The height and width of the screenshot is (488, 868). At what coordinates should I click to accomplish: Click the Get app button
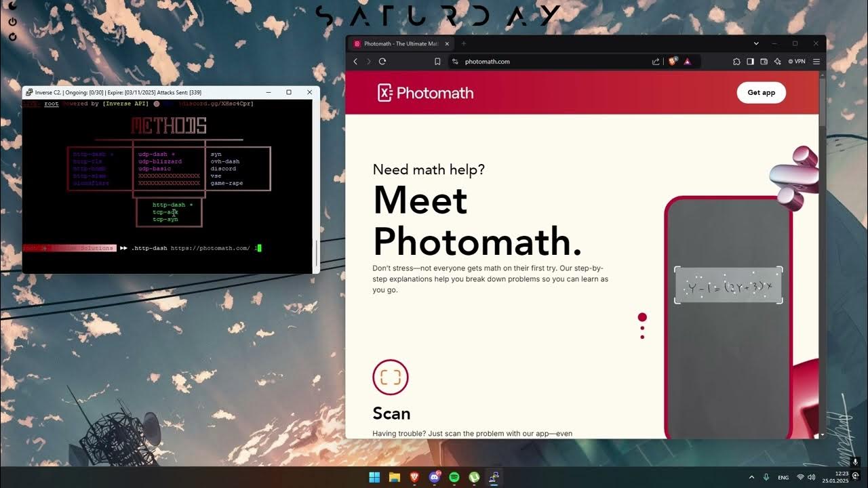[761, 93]
